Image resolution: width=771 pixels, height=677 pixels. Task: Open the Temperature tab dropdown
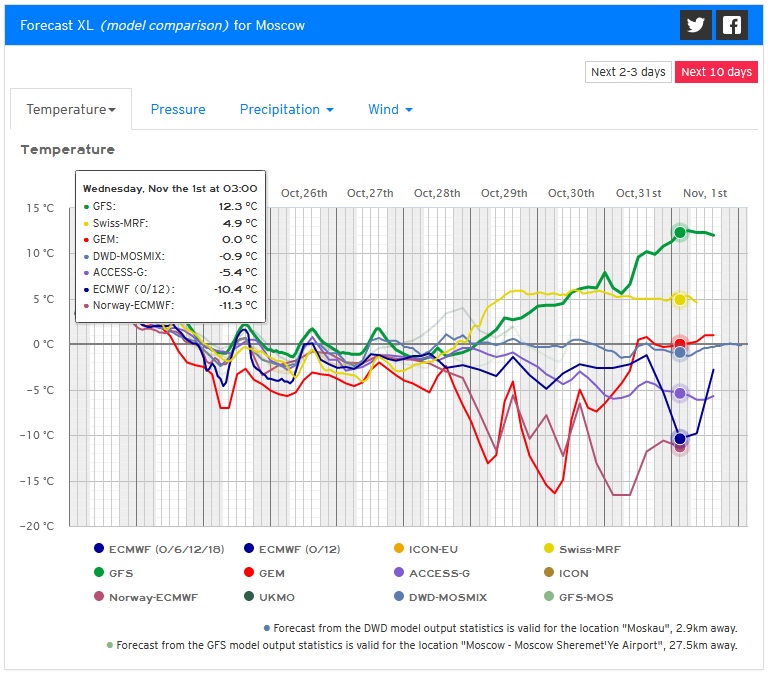tap(71, 109)
